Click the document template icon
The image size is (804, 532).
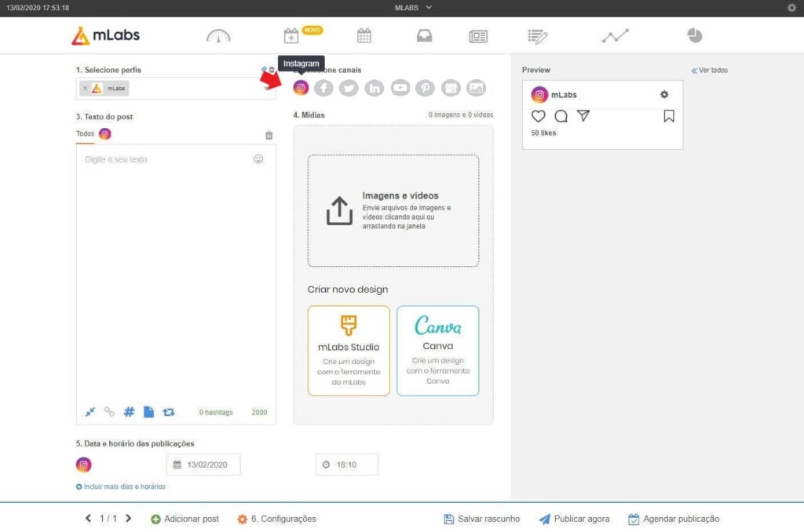click(148, 412)
